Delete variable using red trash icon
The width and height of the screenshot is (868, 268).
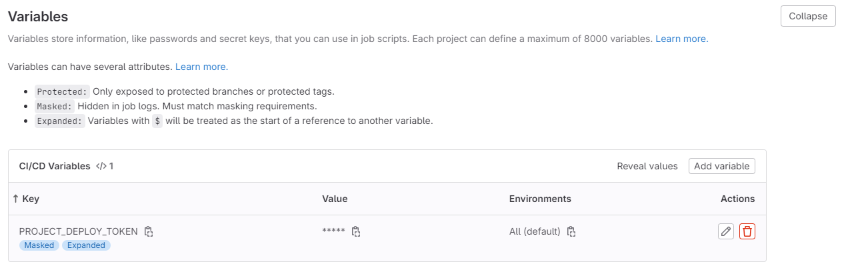(747, 231)
